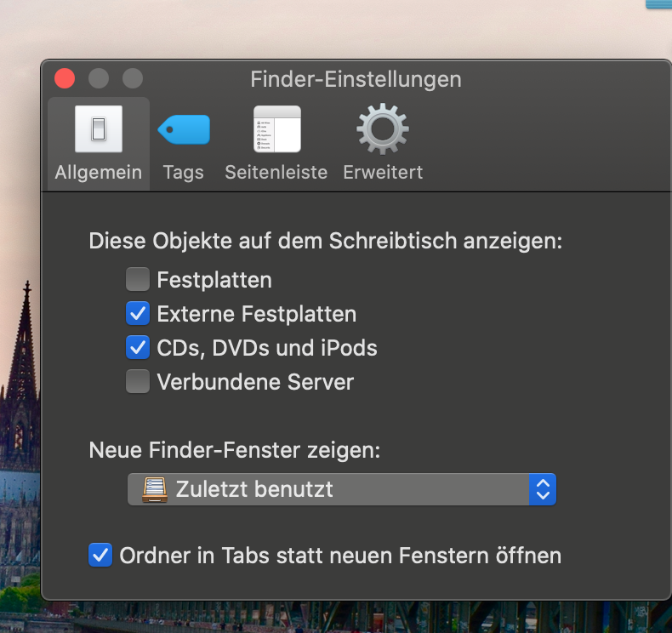The width and height of the screenshot is (672, 633).
Task: Click the Allgemein light switch icon
Action: click(x=99, y=129)
